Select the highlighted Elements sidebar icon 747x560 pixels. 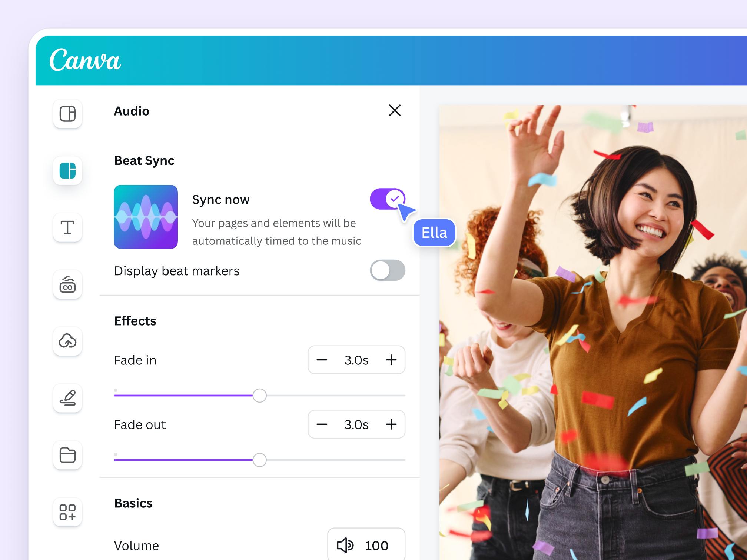pyautogui.click(x=67, y=171)
